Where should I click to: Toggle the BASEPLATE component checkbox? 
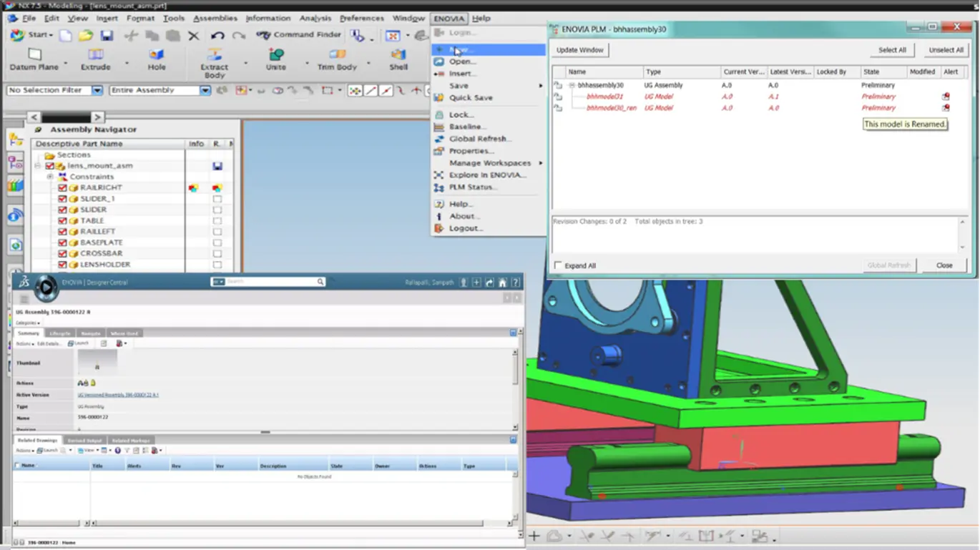(x=62, y=243)
